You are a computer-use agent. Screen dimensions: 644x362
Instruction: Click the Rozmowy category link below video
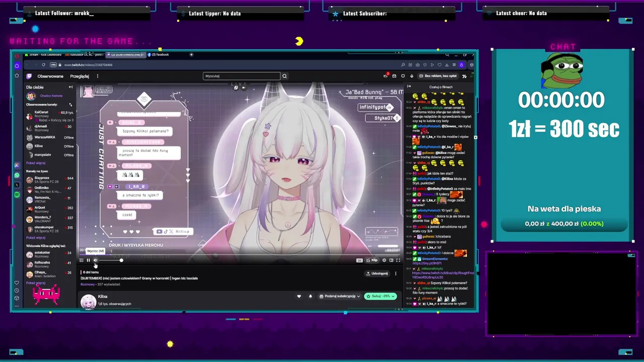(x=88, y=285)
